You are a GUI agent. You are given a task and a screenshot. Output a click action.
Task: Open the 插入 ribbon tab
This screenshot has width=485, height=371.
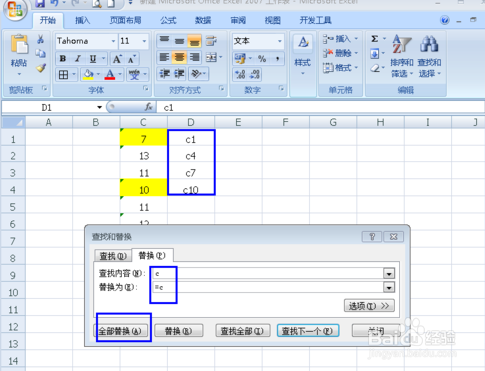tap(82, 20)
